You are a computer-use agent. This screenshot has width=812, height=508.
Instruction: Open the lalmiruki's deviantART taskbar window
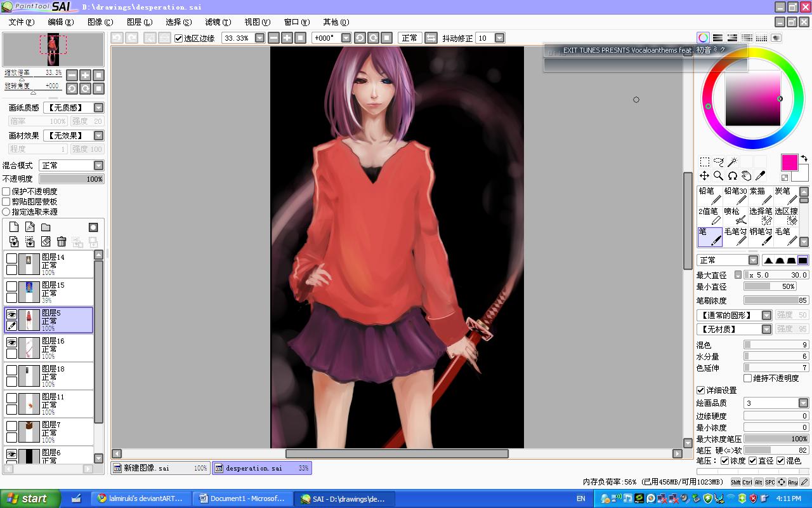pyautogui.click(x=141, y=498)
